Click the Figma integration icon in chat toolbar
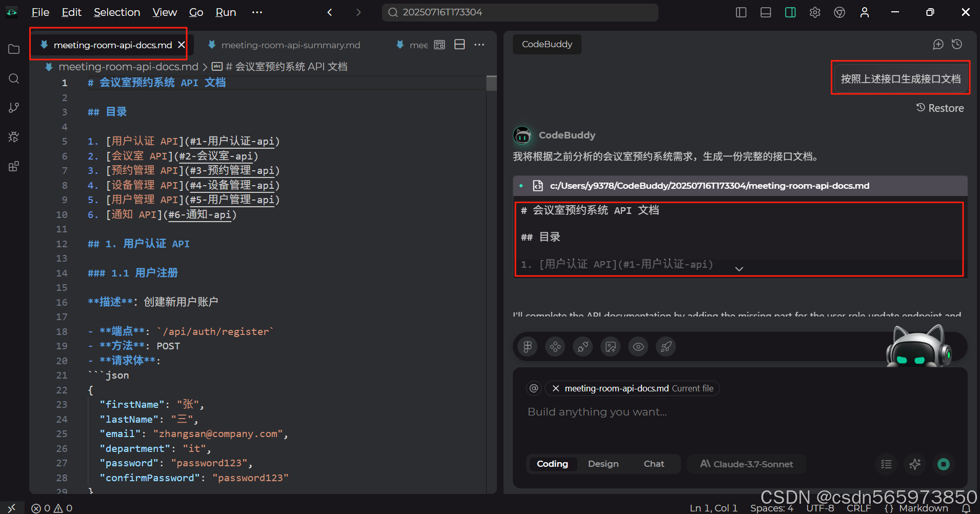Viewport: 980px width, 514px height. coord(527,347)
